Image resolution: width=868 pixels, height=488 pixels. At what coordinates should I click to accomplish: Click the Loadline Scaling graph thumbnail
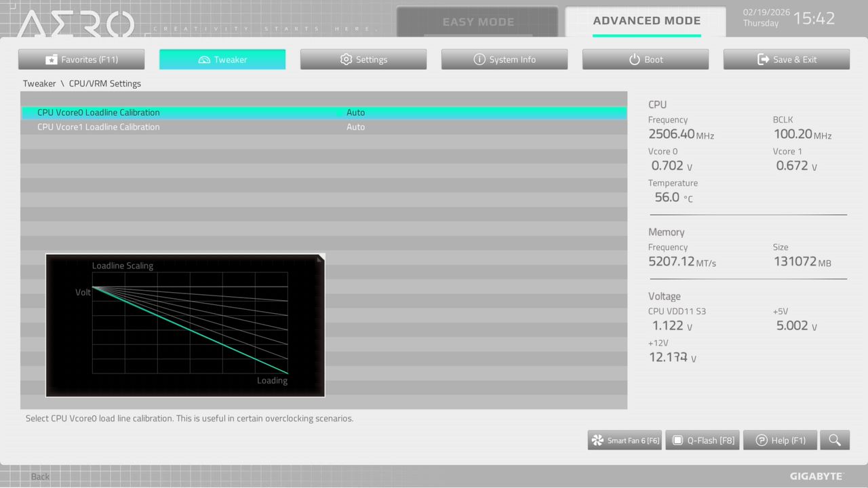coord(184,325)
